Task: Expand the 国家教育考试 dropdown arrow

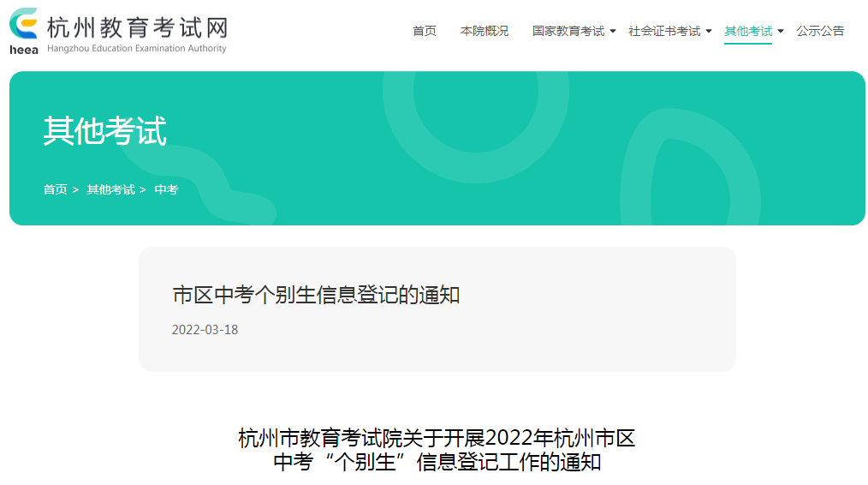Action: tap(613, 32)
